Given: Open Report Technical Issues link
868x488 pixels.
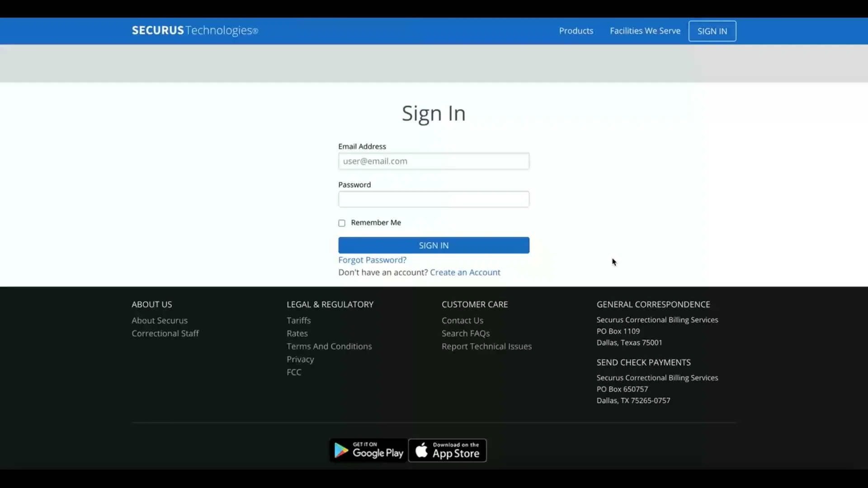Looking at the screenshot, I should click(486, 346).
